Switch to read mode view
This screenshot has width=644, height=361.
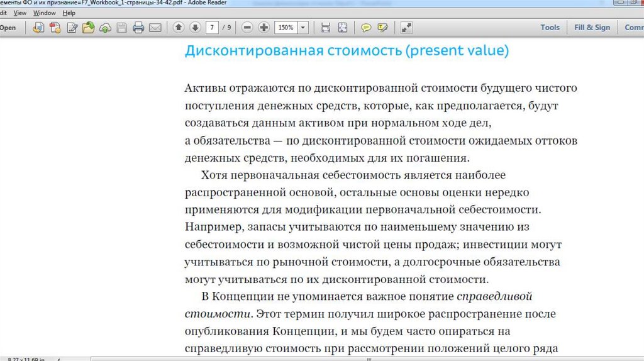[406, 28]
